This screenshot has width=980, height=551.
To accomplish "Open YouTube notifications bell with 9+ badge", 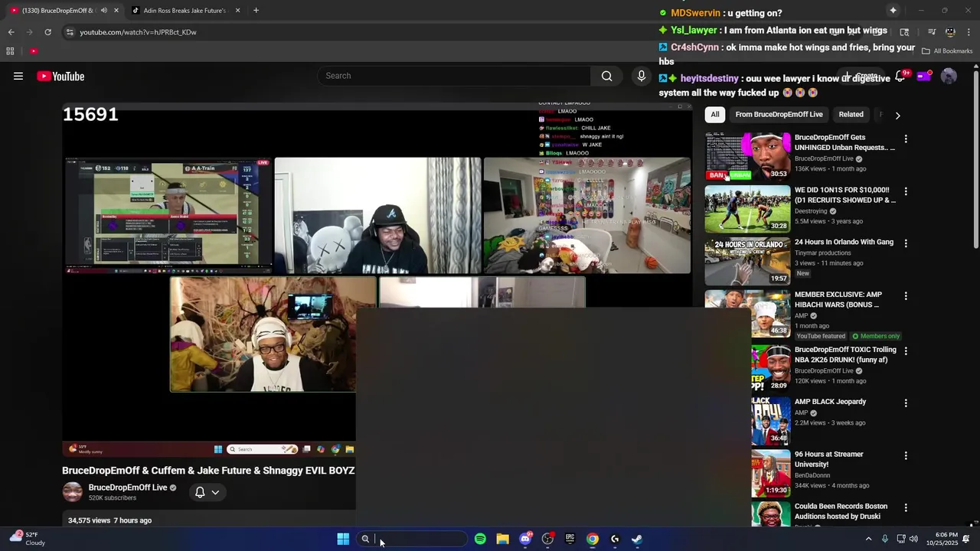I will 901,76.
